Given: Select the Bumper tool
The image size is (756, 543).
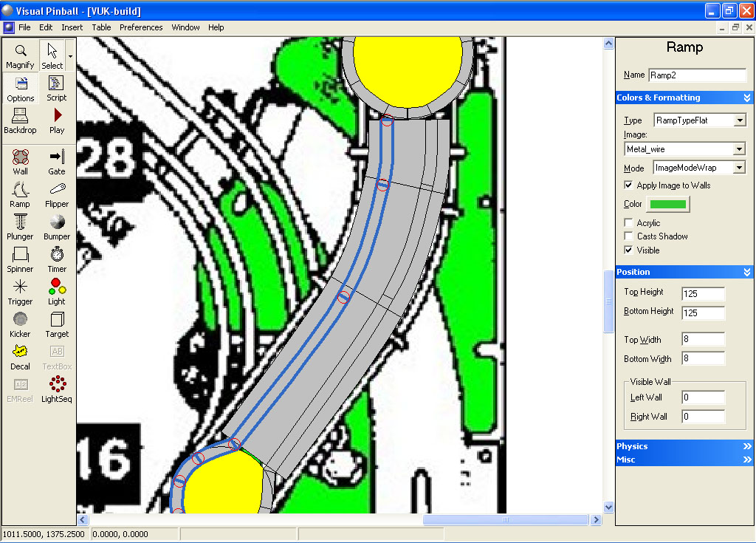Looking at the screenshot, I should (57, 227).
